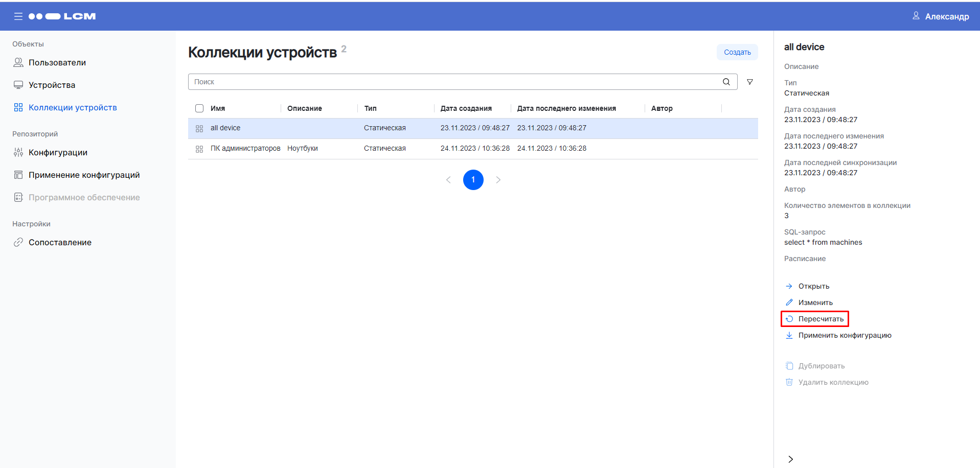Viewport: 980px width, 468px height.
Task: Open Применение конфигураций section
Action: pos(84,175)
